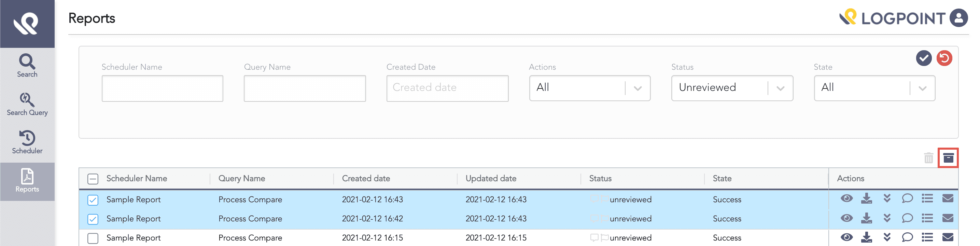Click the Scheduler Name filter input field
Image resolution: width=980 pixels, height=246 pixels.
pyautogui.click(x=163, y=88)
